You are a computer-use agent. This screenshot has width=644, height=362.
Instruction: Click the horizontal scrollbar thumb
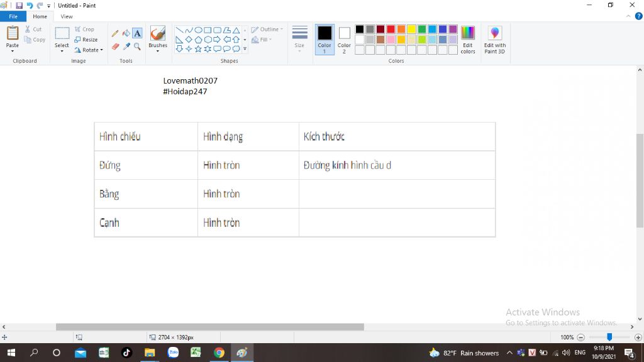point(210,327)
